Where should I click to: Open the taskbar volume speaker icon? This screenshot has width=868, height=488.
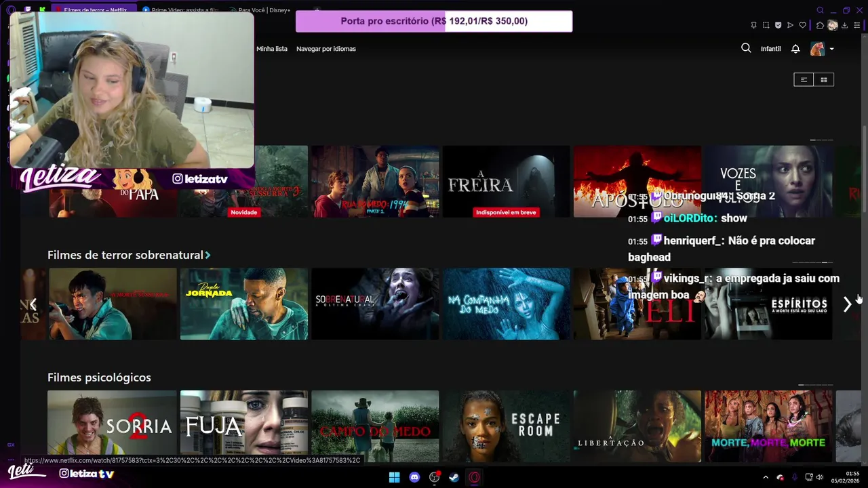(x=821, y=477)
